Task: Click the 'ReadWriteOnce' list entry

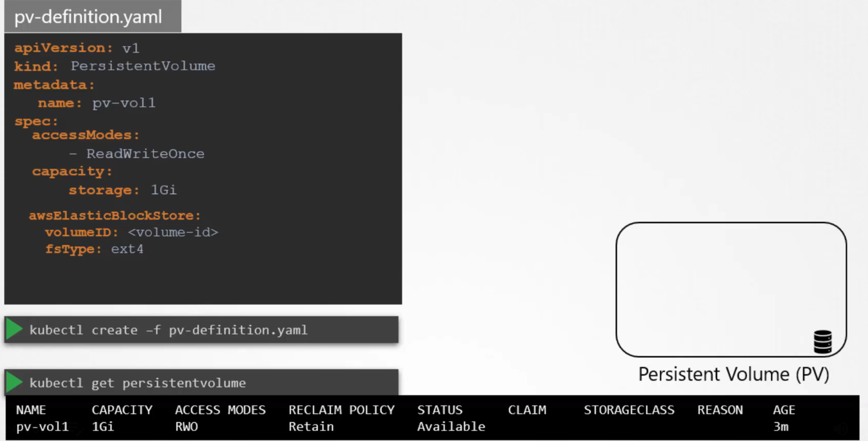Action: (x=145, y=154)
